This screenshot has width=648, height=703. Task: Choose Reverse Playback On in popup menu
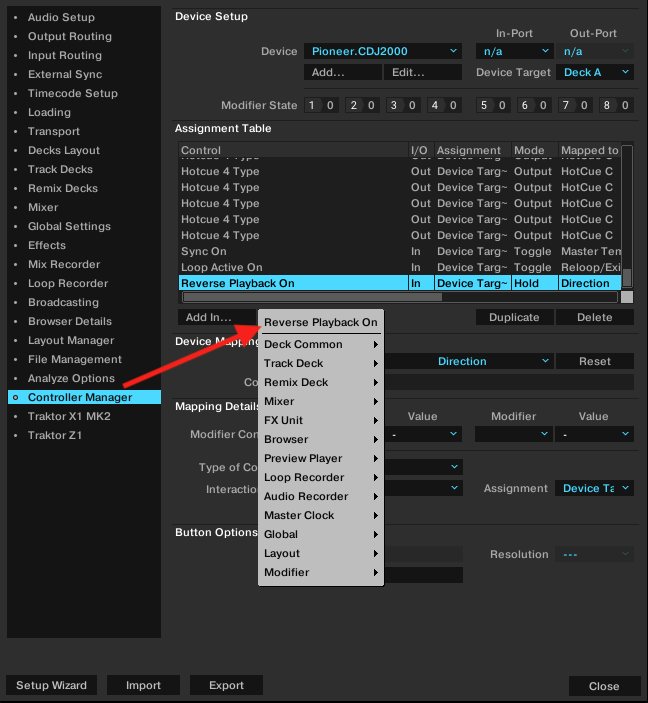tap(320, 322)
